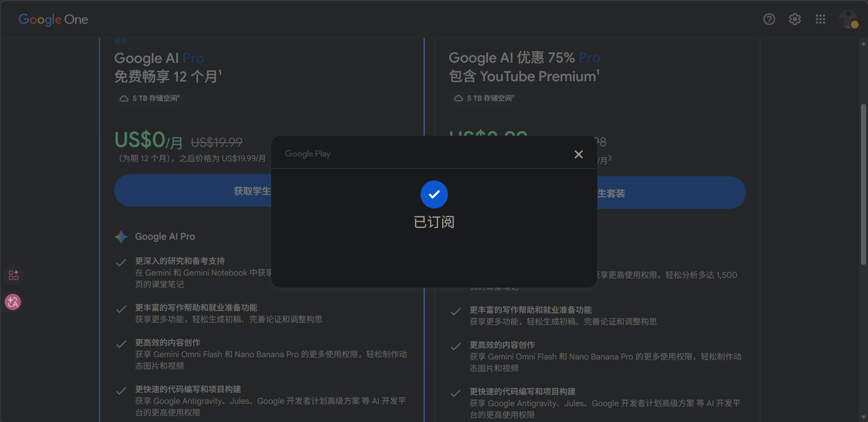Click the page scrollbar up arrow
Viewport: 868px width, 422px height.
point(863,43)
